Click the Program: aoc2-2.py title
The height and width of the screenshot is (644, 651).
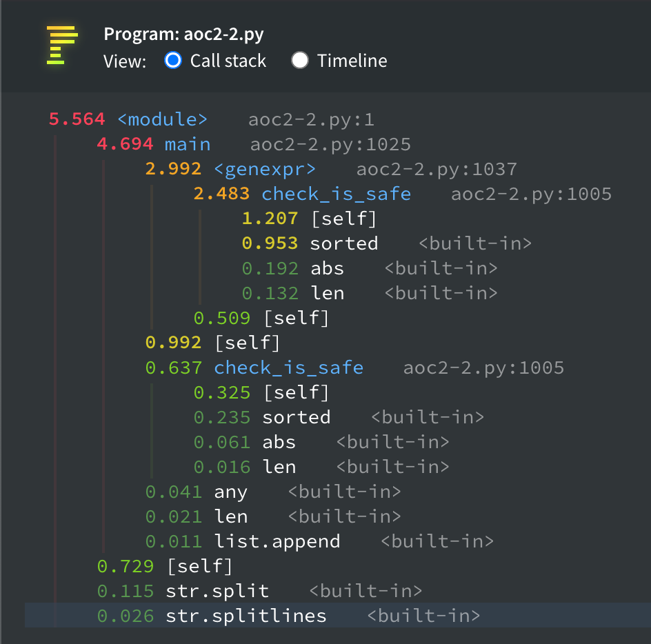tap(183, 34)
